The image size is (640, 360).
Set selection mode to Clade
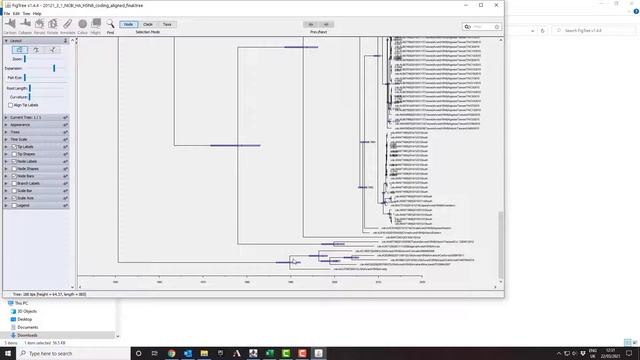(148, 24)
